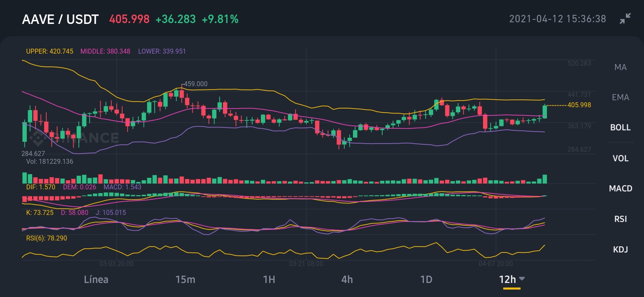Screen dimensions: 644x297
Task: Toggle the KDJ indicator
Action: click(620, 249)
